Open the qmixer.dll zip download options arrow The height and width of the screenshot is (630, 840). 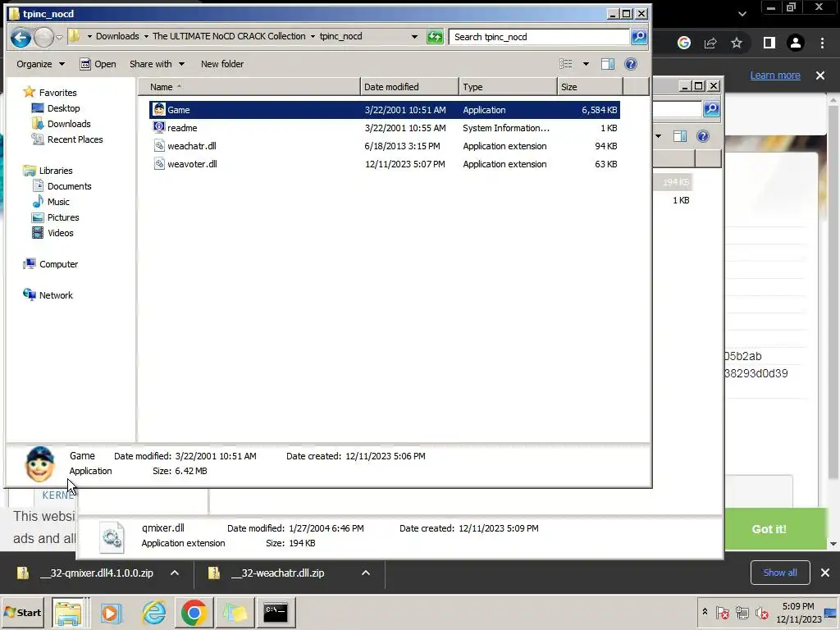(175, 573)
